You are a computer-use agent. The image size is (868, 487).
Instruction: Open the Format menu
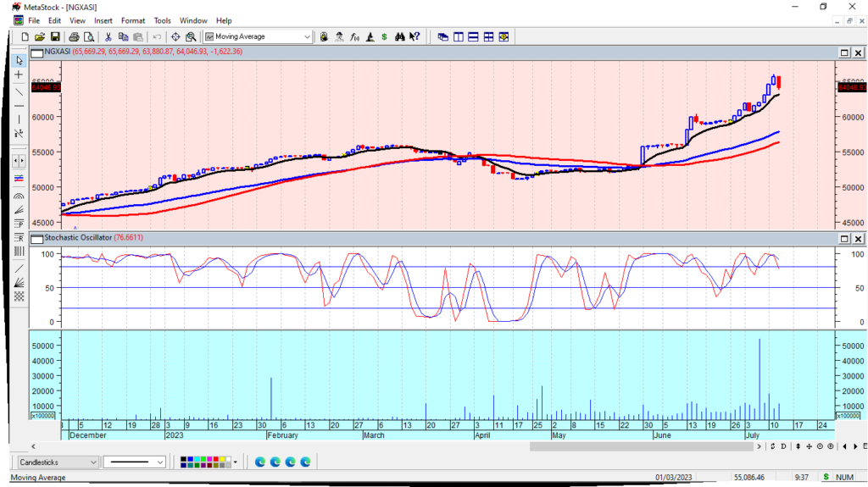133,20
